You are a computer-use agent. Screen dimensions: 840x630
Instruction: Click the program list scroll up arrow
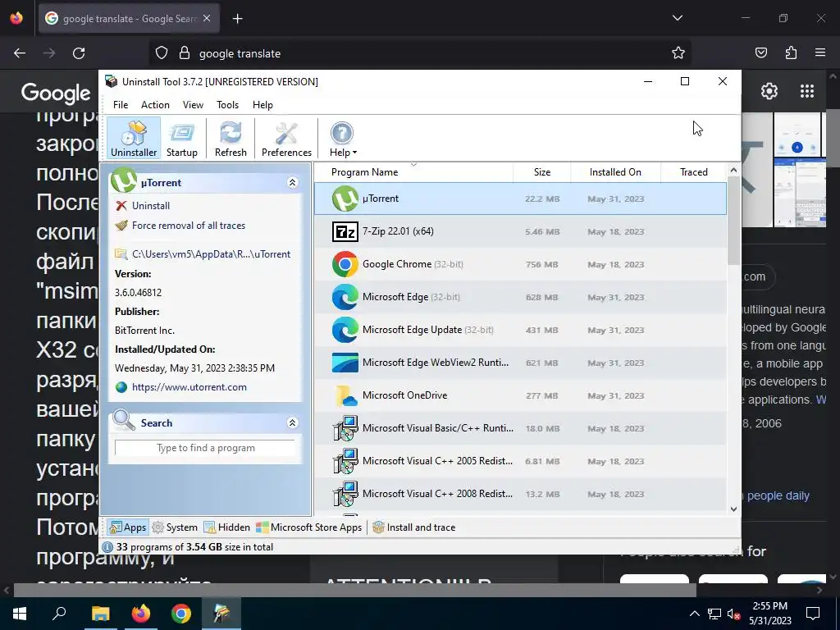click(x=733, y=171)
